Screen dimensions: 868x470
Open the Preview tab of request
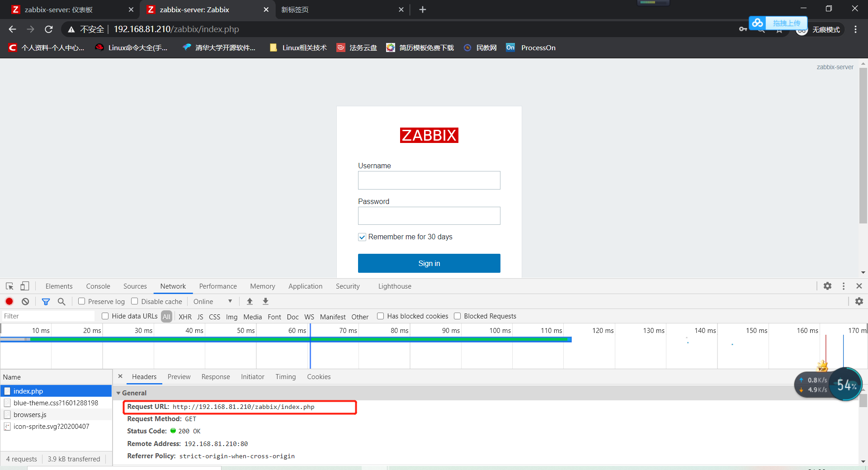[179, 377]
